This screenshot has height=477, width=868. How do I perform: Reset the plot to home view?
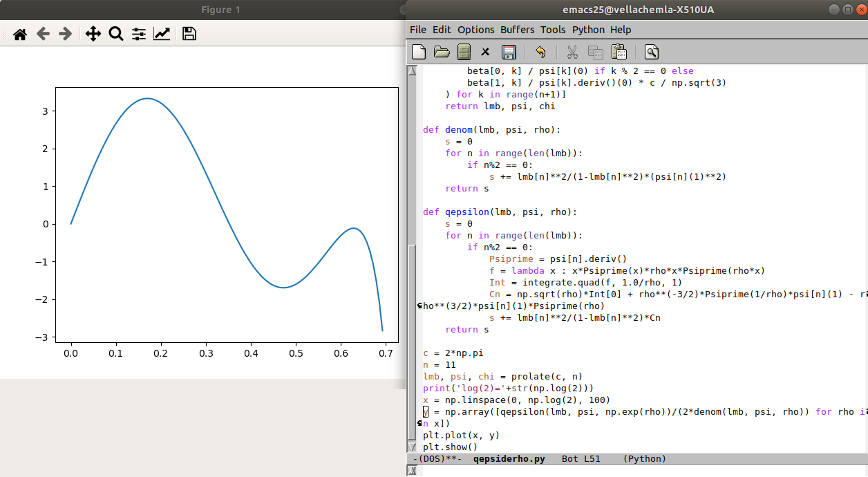coord(20,34)
